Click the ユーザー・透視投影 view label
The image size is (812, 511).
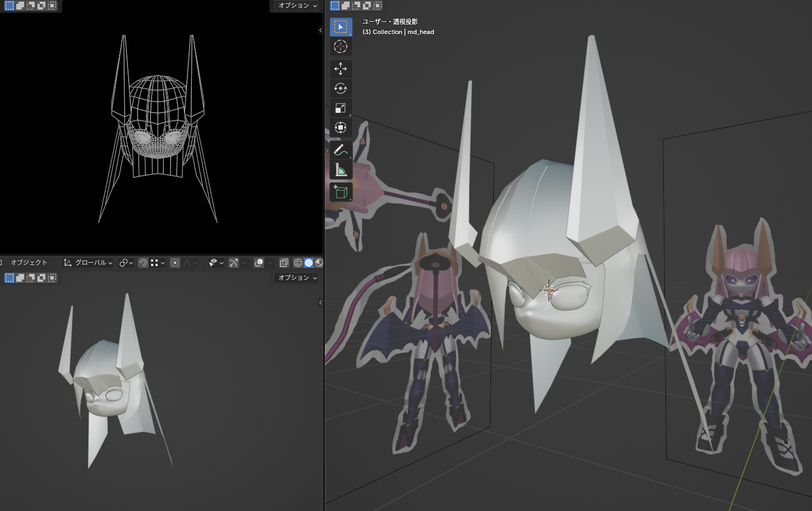(x=390, y=22)
